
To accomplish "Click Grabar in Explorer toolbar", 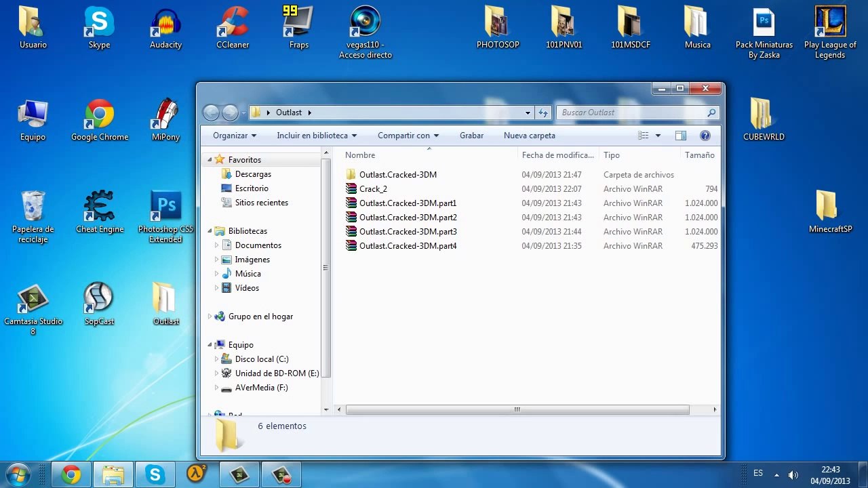I will 471,136.
